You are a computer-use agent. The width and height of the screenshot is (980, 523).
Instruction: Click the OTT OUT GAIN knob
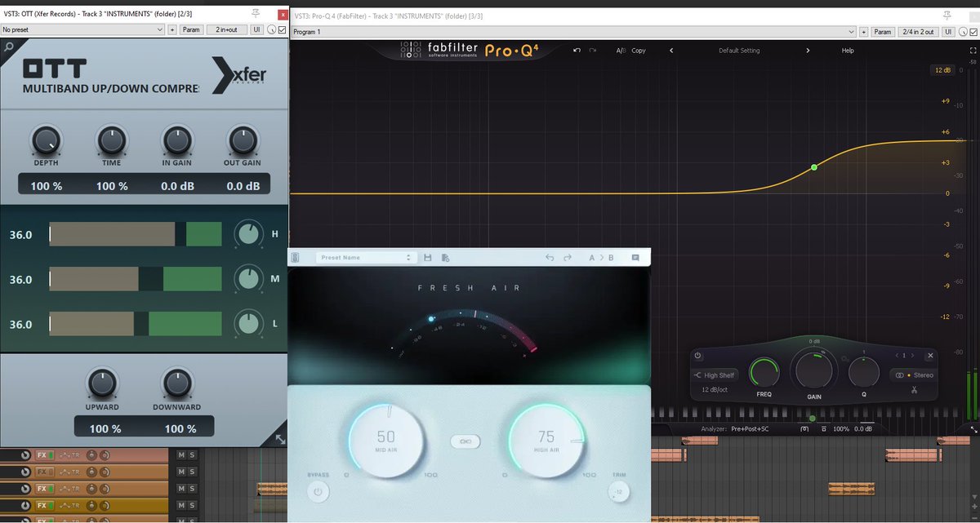pyautogui.click(x=243, y=142)
